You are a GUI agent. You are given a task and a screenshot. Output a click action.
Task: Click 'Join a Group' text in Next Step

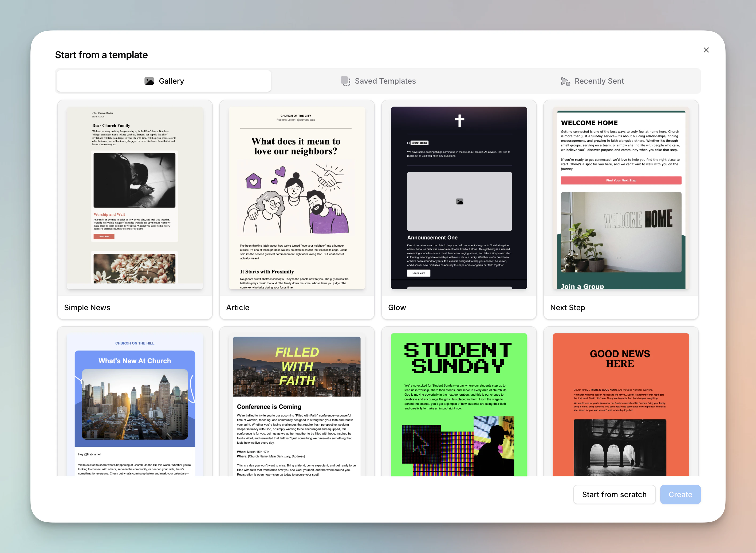[x=582, y=286]
